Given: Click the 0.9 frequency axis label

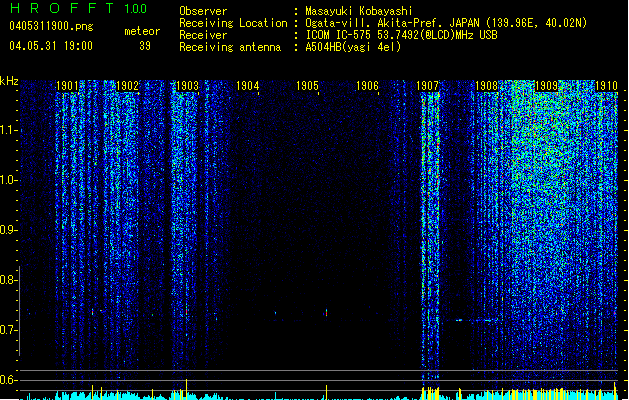Looking at the screenshot, I should [x=8, y=230].
